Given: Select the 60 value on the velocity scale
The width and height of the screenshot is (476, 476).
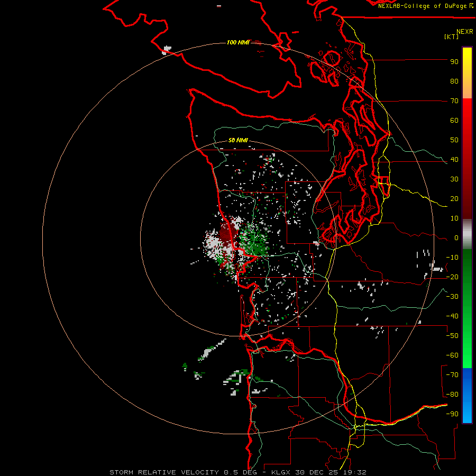Looking at the screenshot, I should coord(454,120).
